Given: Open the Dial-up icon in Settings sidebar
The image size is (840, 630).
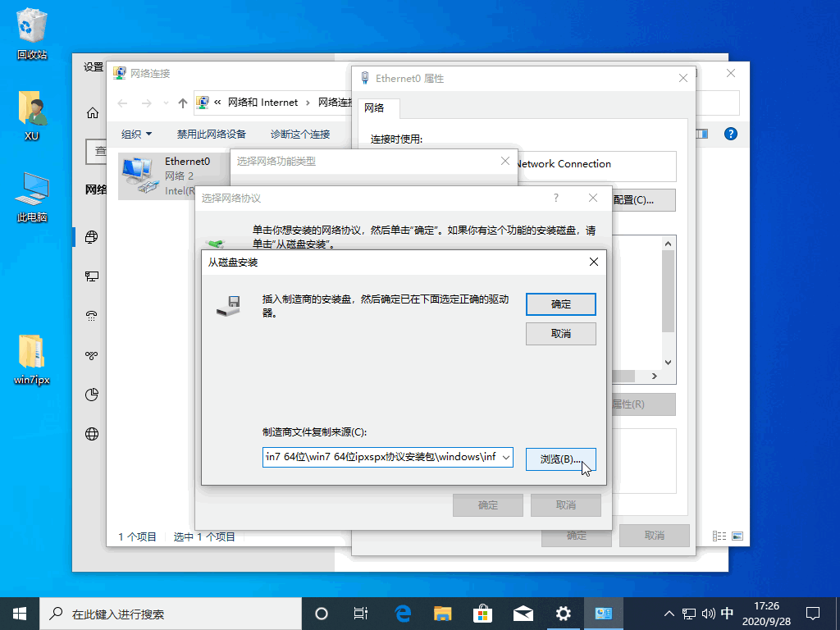Looking at the screenshot, I should [92, 316].
